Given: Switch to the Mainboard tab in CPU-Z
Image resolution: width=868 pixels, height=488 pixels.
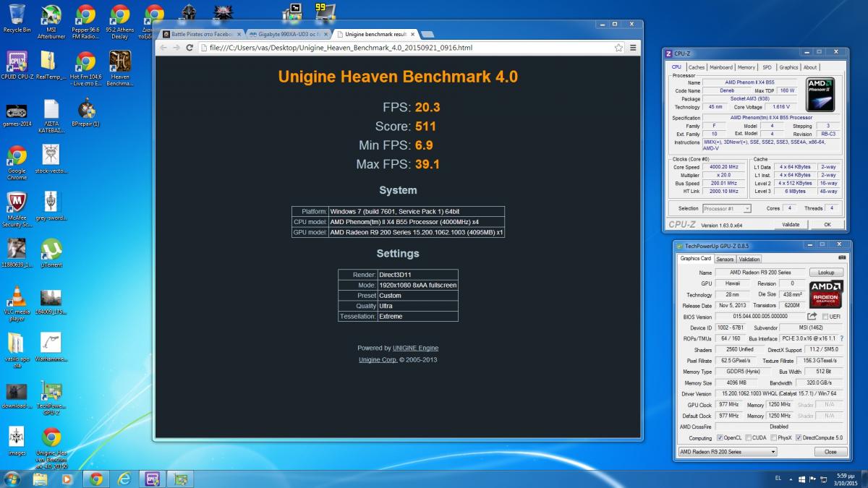Looking at the screenshot, I should (720, 67).
